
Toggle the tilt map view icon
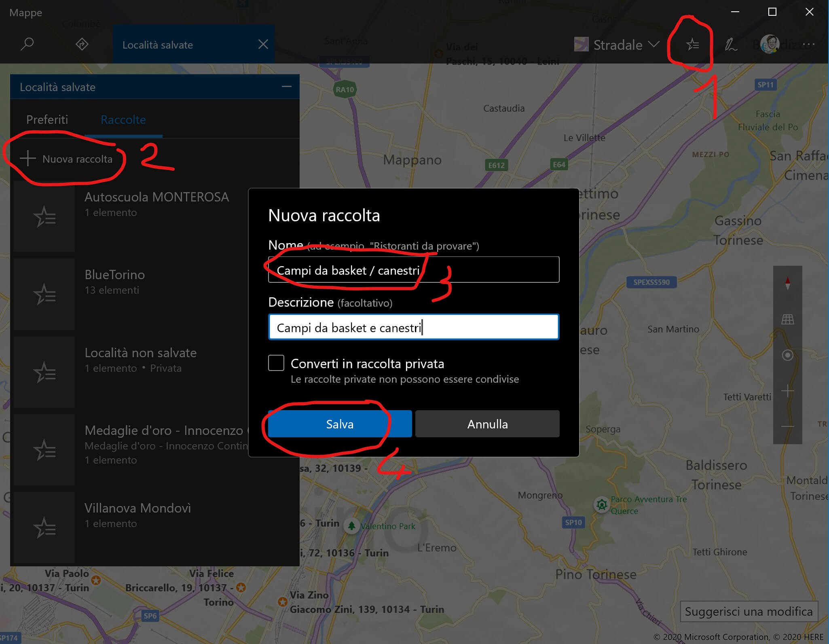pyautogui.click(x=787, y=319)
